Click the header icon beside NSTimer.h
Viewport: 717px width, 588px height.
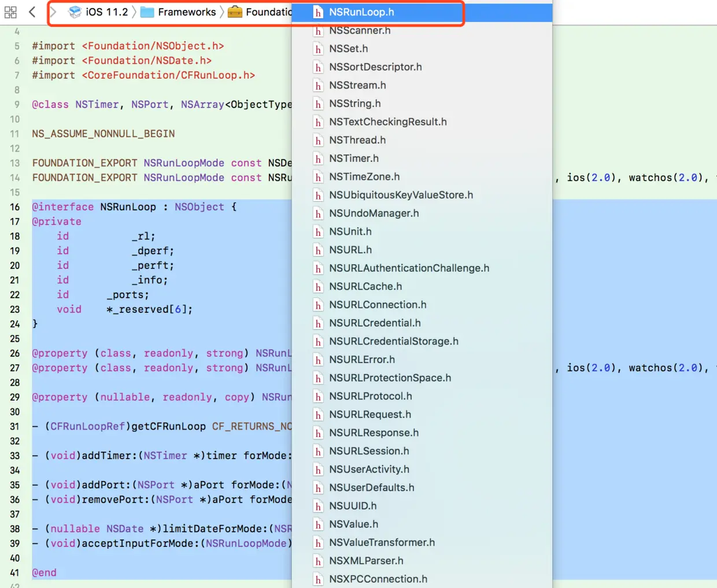click(318, 159)
